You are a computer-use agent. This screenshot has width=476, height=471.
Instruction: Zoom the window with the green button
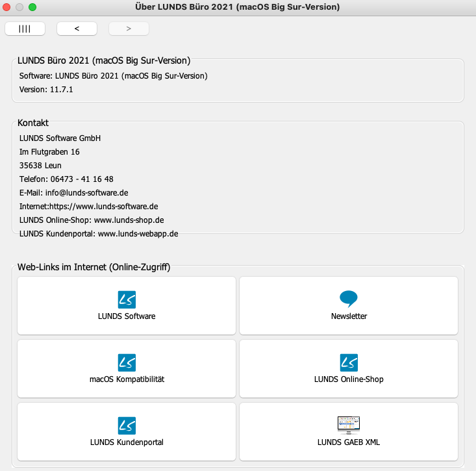32,7
